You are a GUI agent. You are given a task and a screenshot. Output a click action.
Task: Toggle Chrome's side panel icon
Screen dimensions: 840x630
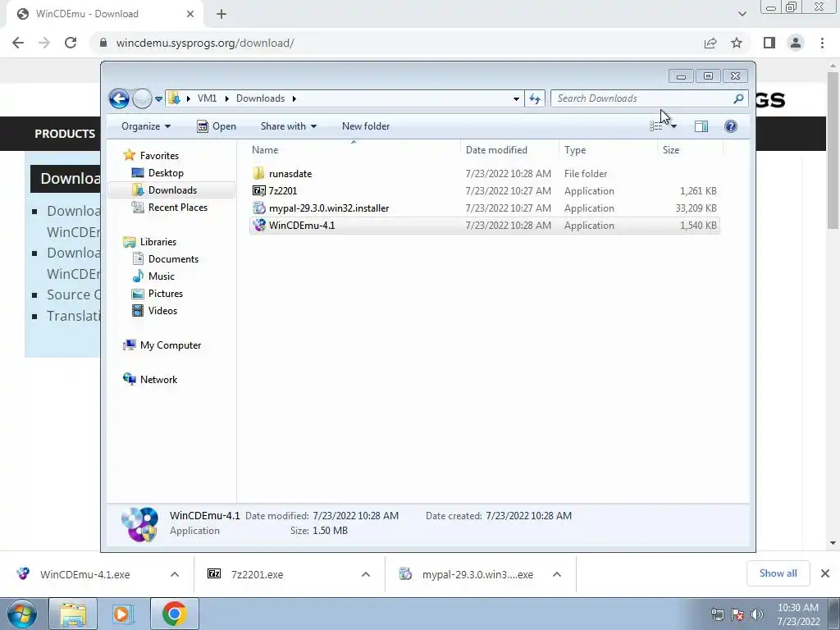tap(769, 43)
